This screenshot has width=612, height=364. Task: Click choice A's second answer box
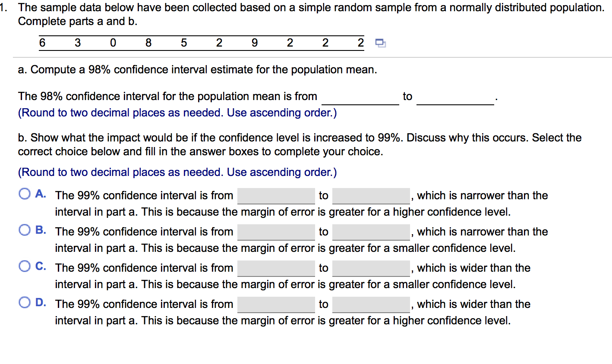coord(371,195)
